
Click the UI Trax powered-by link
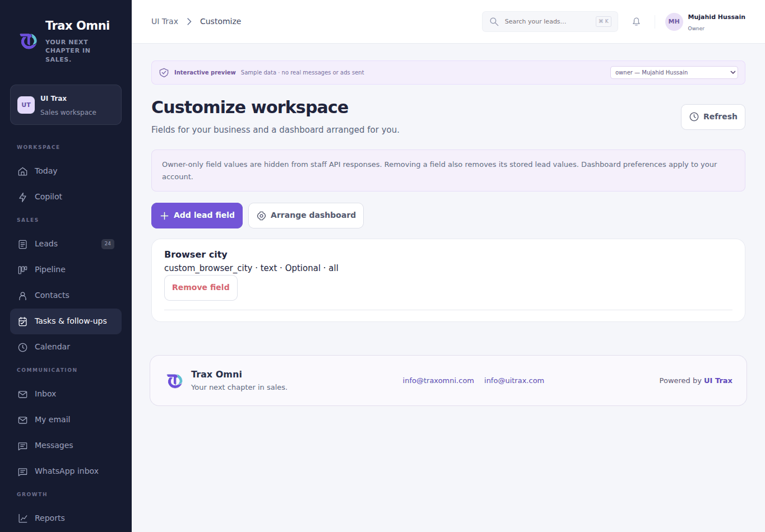coord(718,380)
